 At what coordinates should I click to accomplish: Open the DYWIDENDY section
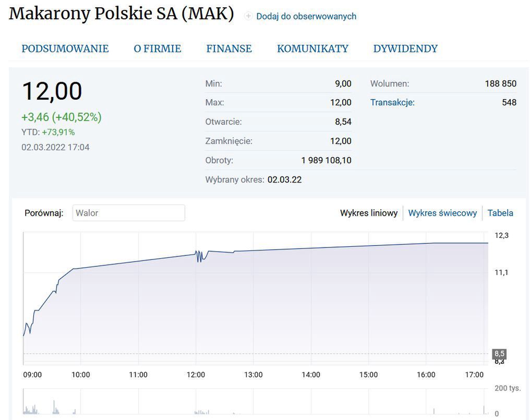tap(405, 48)
